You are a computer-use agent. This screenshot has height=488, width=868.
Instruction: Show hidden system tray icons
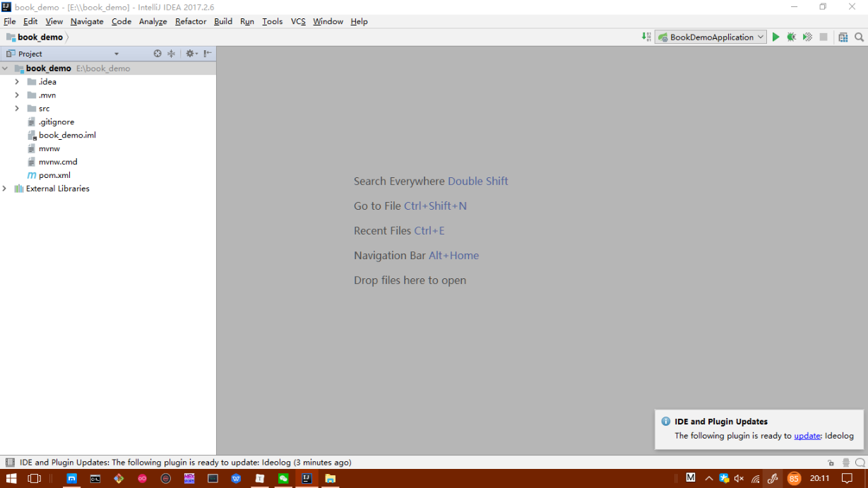tap(709, 478)
